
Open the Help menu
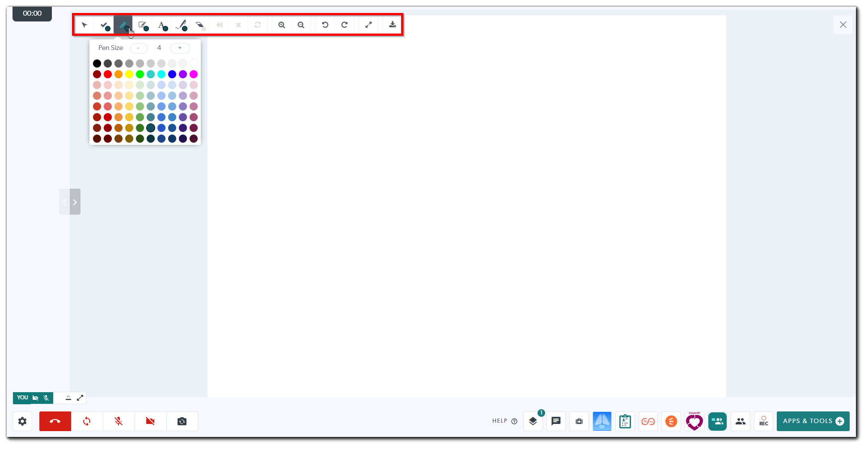click(504, 421)
